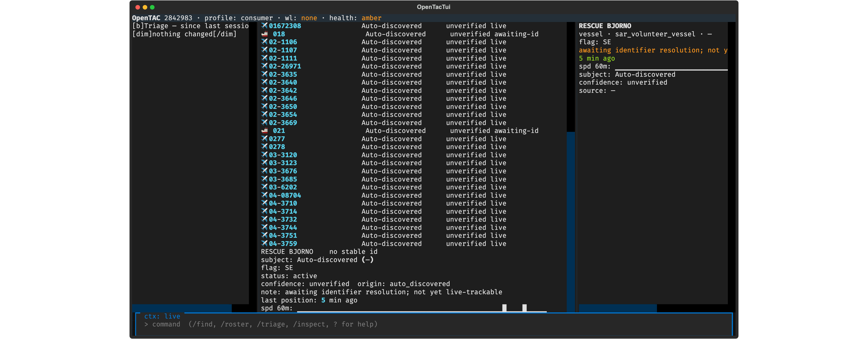Click the orange awaiting identifier resolution warning
This screenshot has width=868, height=339.
[653, 50]
